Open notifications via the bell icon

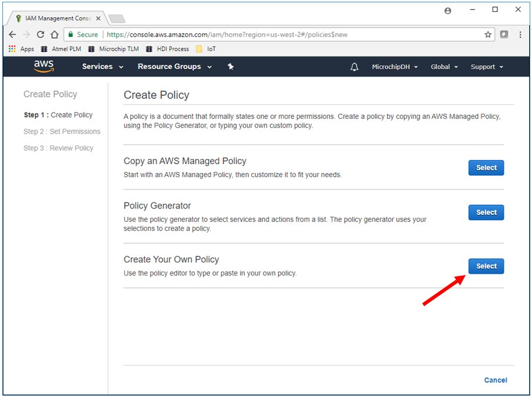point(354,67)
